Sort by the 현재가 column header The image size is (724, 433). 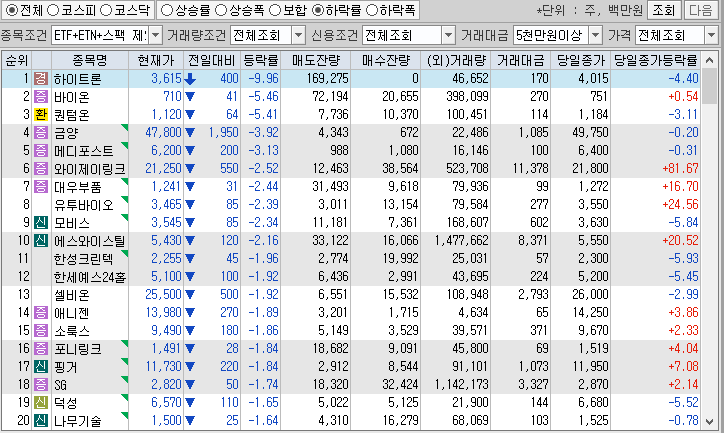point(156,60)
